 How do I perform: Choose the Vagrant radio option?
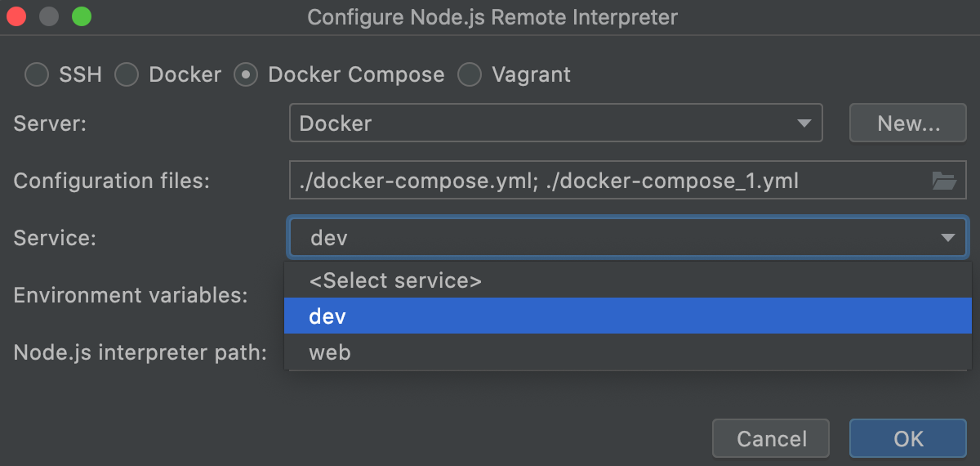pos(470,75)
